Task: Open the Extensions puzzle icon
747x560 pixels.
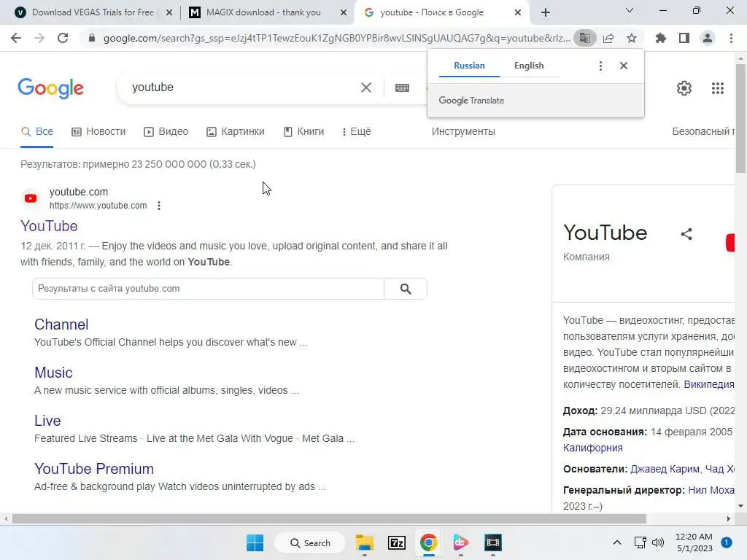Action: 661,38
